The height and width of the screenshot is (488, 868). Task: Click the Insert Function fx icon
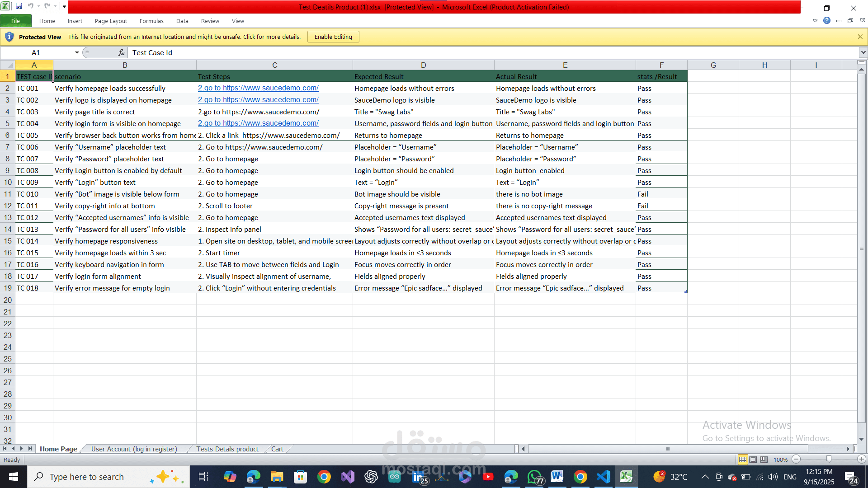point(121,53)
